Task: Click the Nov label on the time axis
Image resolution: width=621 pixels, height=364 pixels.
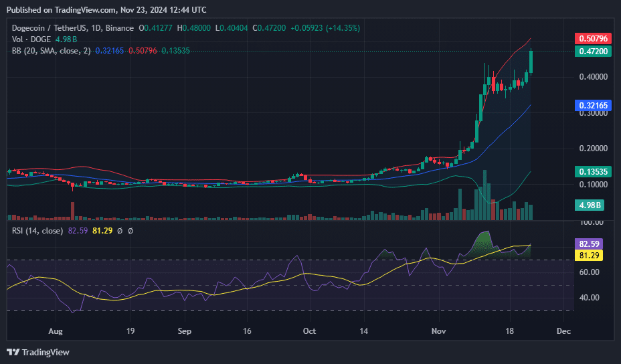Action: click(439, 331)
